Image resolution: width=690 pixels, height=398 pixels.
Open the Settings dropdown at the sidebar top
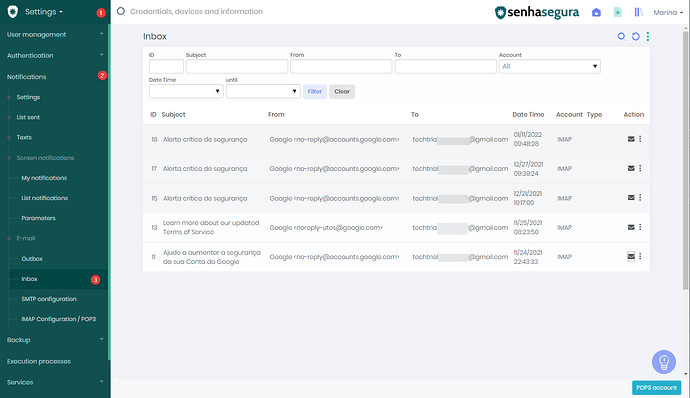[x=44, y=12]
